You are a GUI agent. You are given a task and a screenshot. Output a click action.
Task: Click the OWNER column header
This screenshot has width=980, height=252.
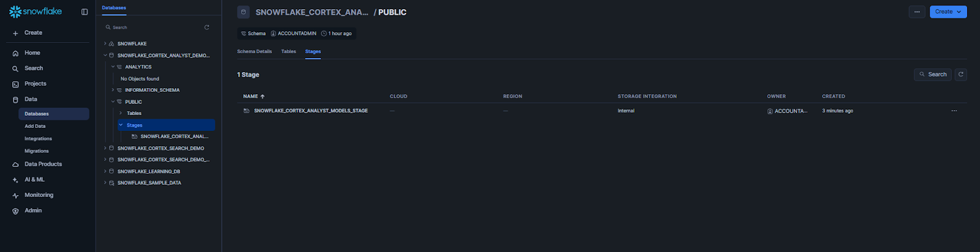click(x=776, y=97)
